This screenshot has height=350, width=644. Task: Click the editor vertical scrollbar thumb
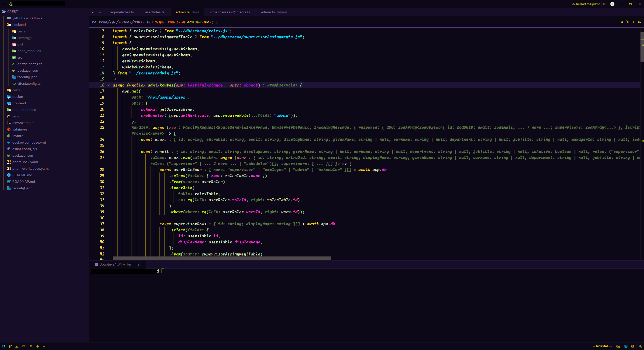(642, 47)
